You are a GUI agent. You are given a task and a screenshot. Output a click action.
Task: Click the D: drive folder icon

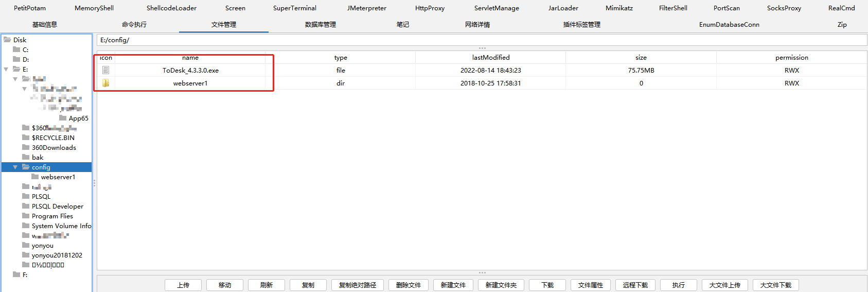click(16, 59)
